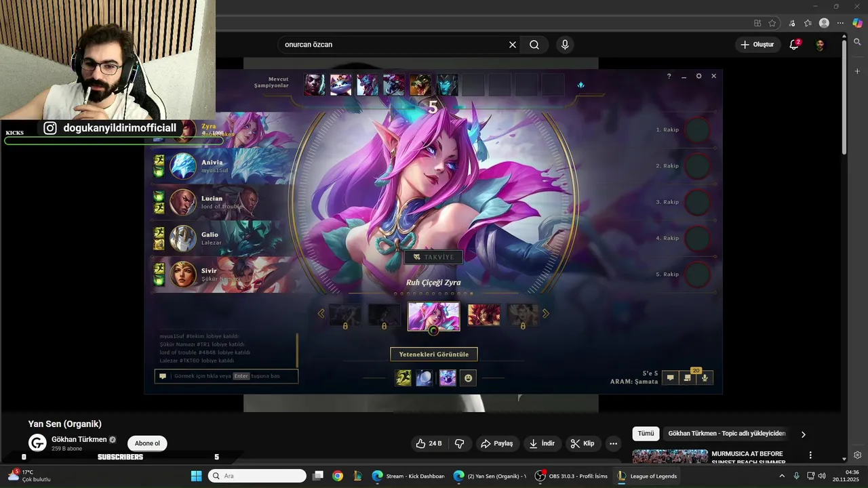Click the İndir download button
Viewport: 868px width, 488px height.
(542, 443)
